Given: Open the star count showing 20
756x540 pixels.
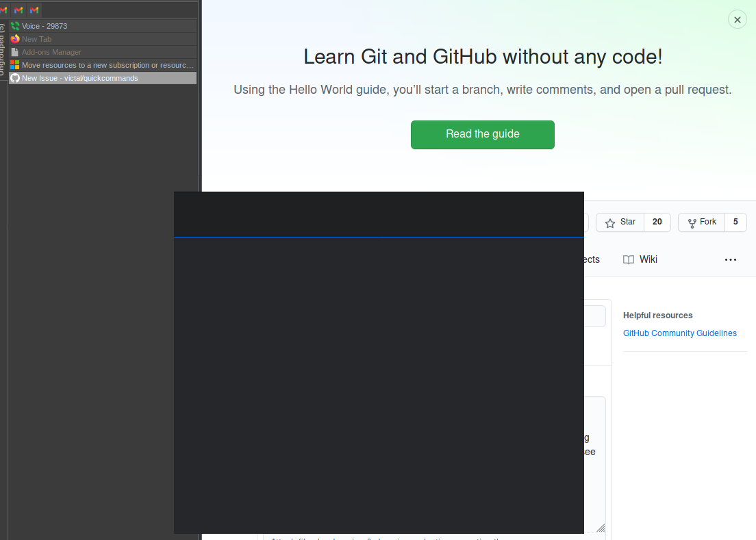Looking at the screenshot, I should coord(657,222).
